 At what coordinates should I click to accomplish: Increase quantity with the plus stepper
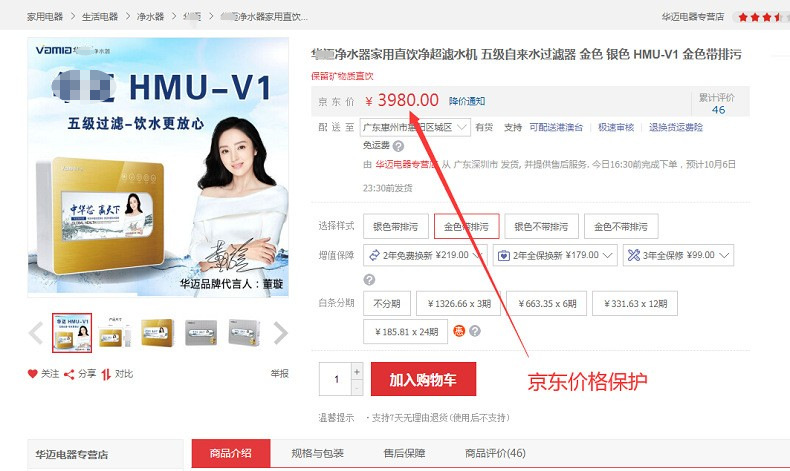(x=357, y=372)
